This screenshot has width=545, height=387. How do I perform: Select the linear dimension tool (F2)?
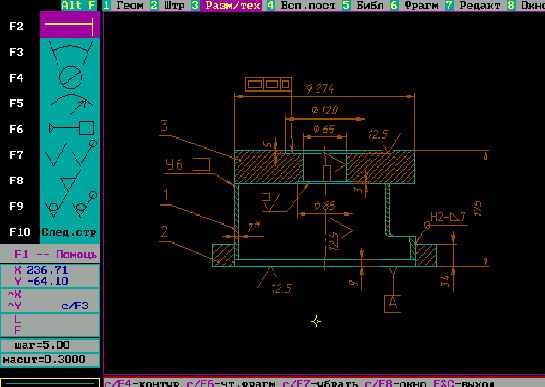70,25
